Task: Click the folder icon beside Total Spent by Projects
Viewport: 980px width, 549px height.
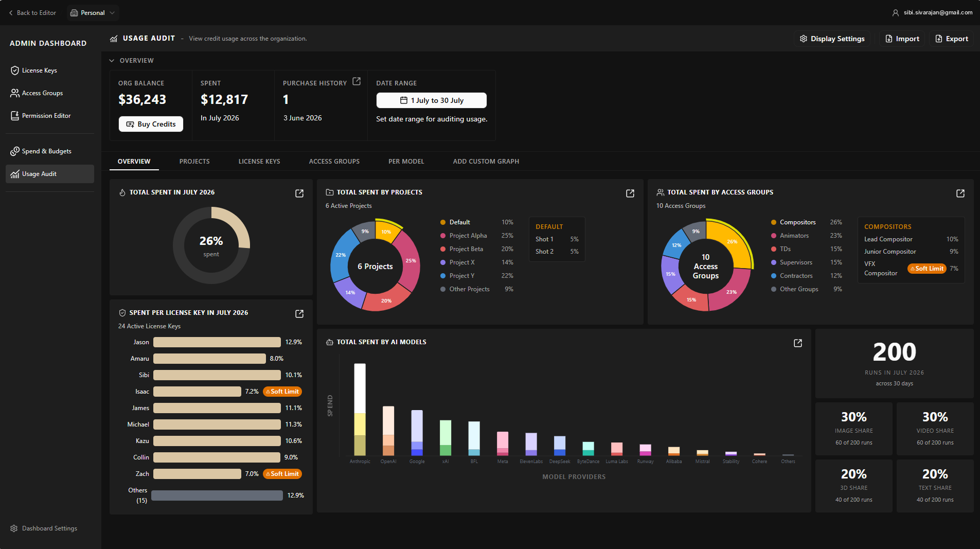Action: [330, 192]
